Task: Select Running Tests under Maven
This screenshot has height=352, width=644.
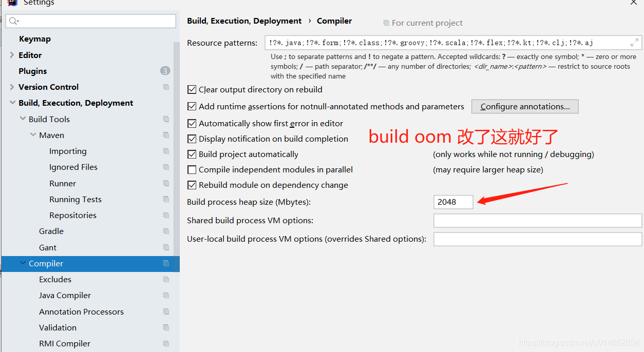Action: tap(75, 199)
